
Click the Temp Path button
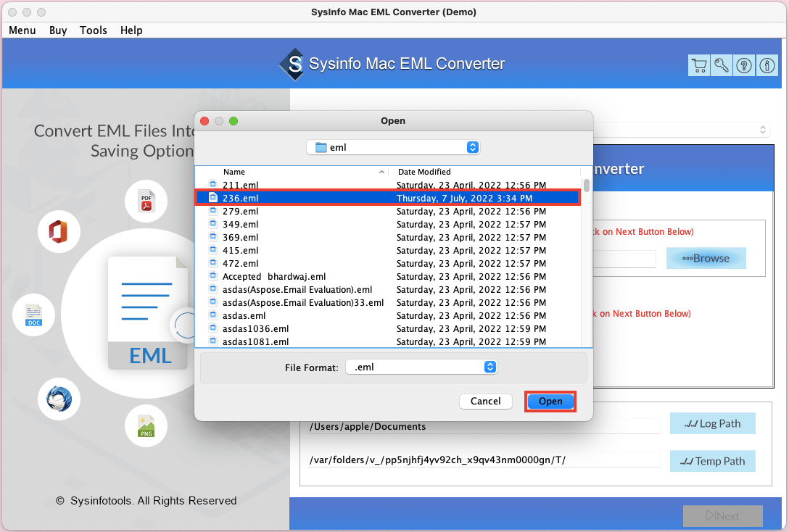click(x=713, y=461)
